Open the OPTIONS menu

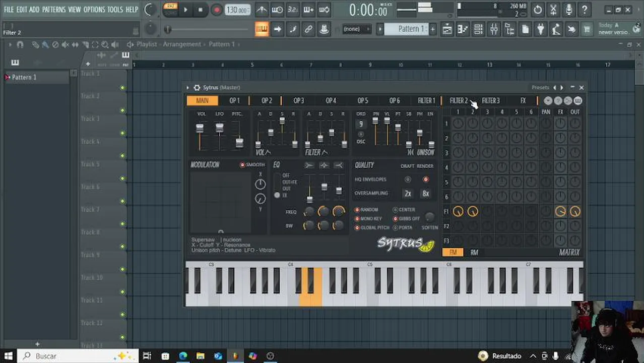94,10
